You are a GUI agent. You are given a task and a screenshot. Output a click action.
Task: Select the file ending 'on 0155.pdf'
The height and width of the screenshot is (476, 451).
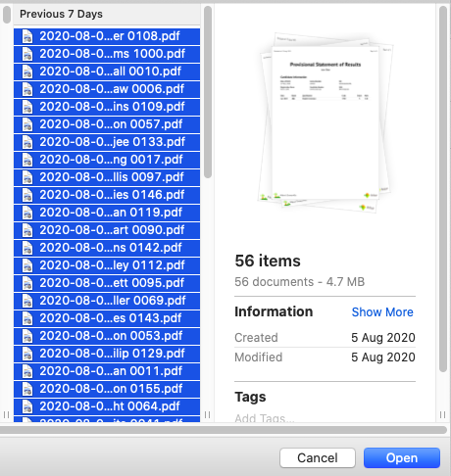(107, 389)
